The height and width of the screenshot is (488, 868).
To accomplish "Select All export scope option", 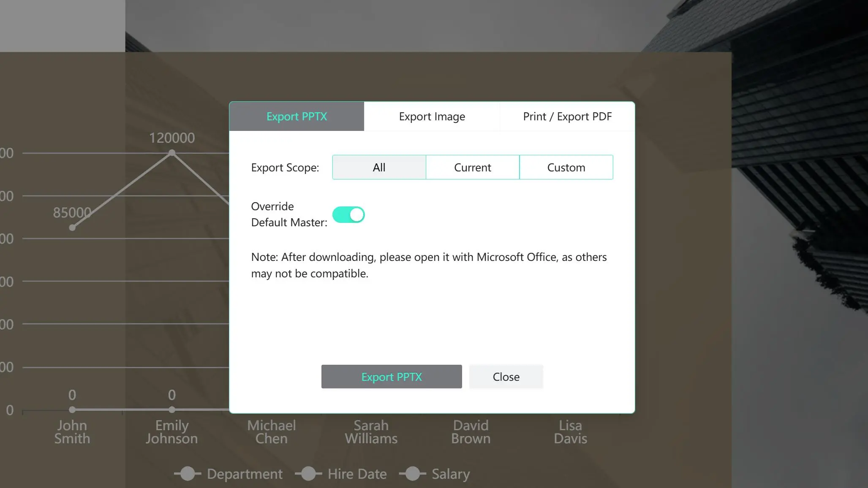I will pyautogui.click(x=379, y=168).
